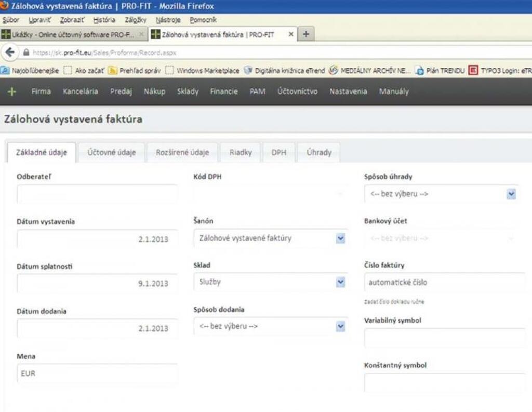Click the Číslo faktúry field
This screenshot has width=532, height=412.
click(x=445, y=282)
